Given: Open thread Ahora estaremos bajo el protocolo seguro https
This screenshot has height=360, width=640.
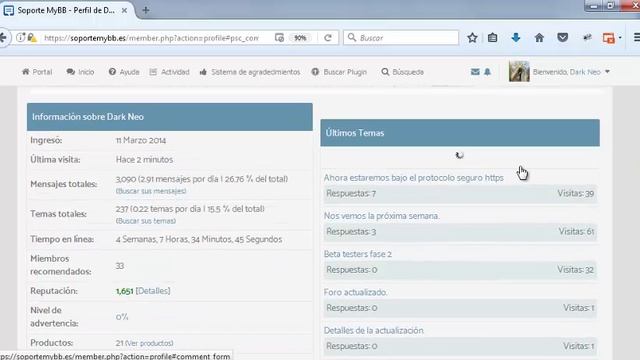Looking at the screenshot, I should 413,178.
